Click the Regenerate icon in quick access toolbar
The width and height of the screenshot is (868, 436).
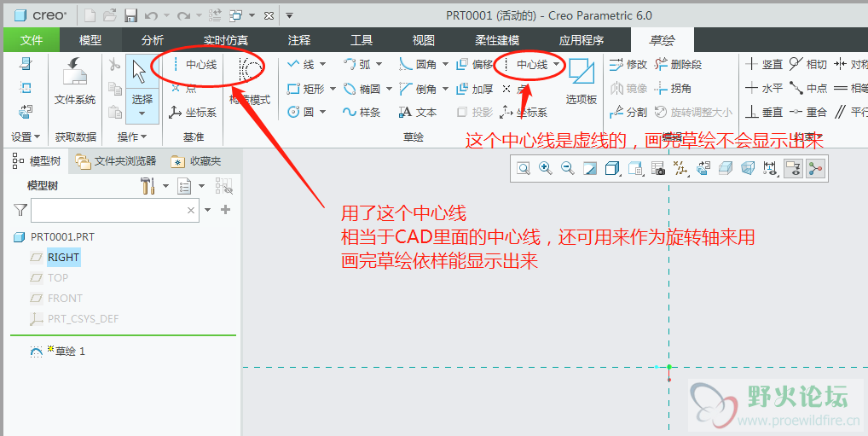tap(217, 15)
